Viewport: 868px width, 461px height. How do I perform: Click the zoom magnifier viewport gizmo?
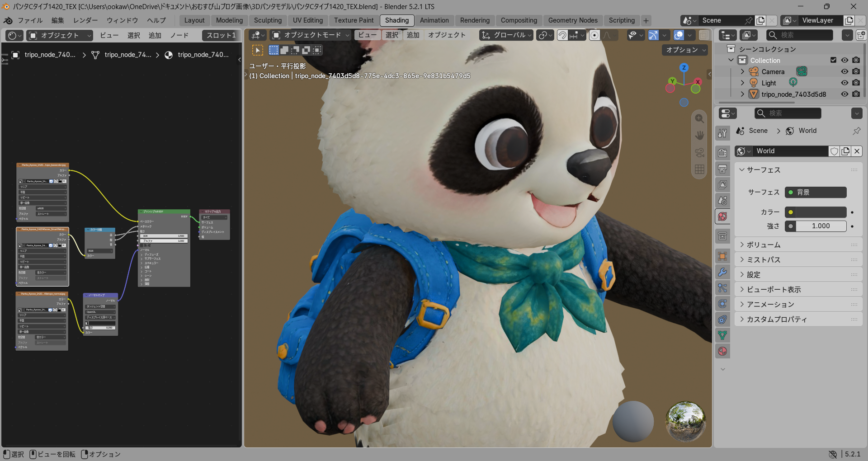point(699,118)
